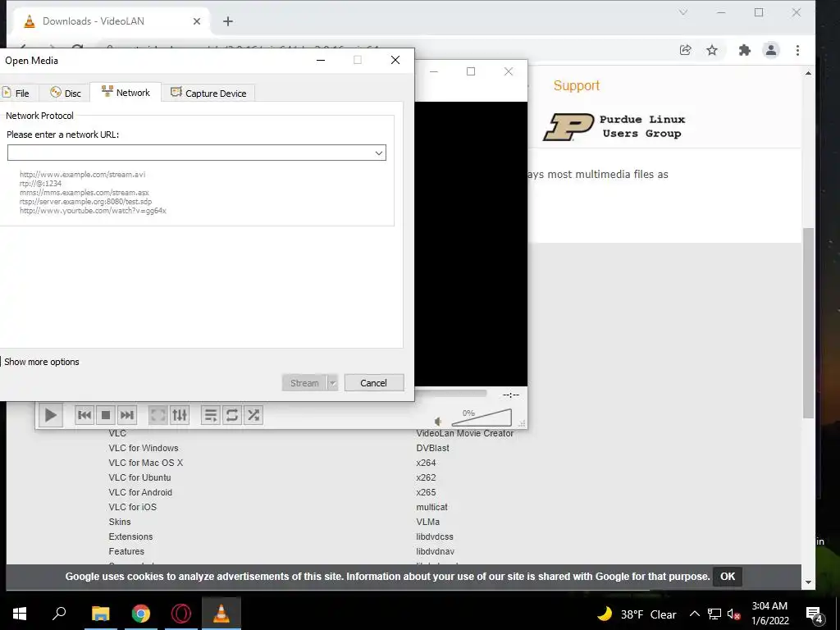Open network status tray icon

tap(714, 614)
